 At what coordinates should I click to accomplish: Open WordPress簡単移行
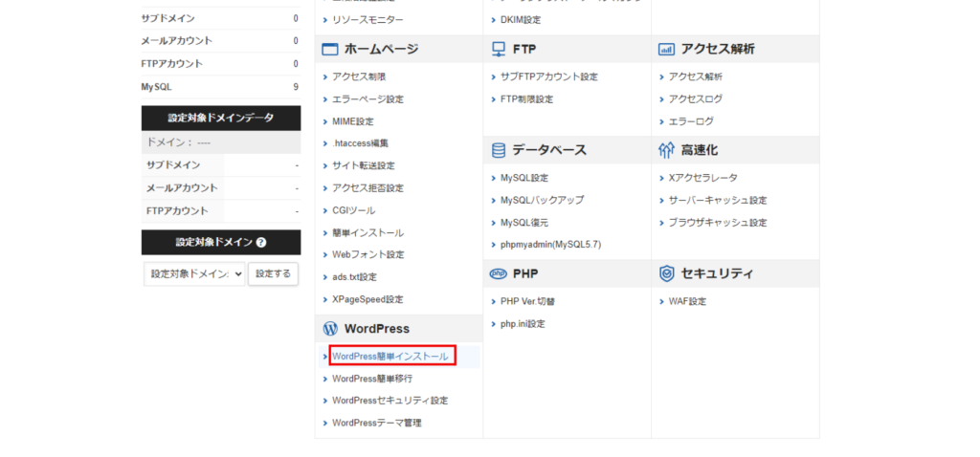pyautogui.click(x=372, y=379)
